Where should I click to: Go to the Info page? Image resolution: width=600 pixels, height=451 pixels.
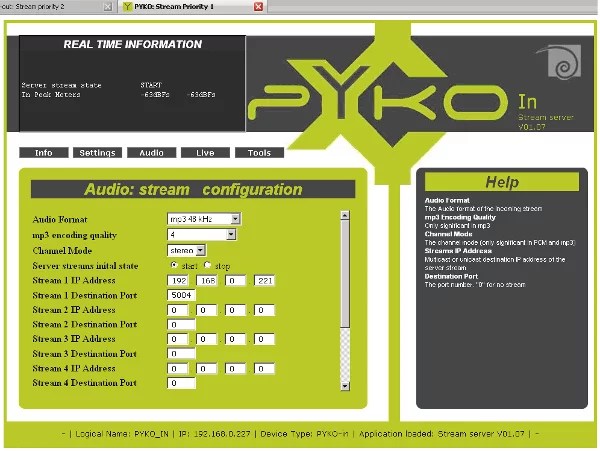[44, 153]
